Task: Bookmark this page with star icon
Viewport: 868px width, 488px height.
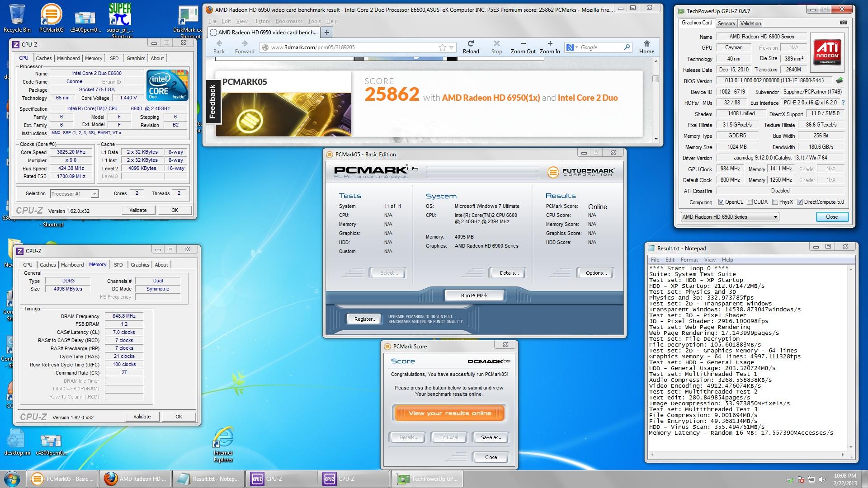Action: (x=442, y=47)
